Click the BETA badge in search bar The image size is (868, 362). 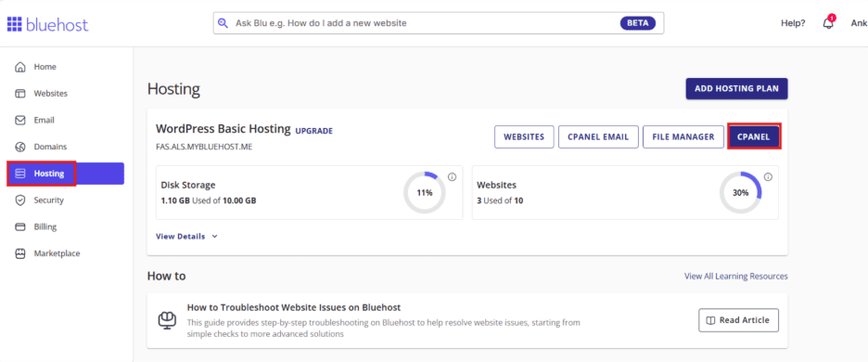point(638,23)
